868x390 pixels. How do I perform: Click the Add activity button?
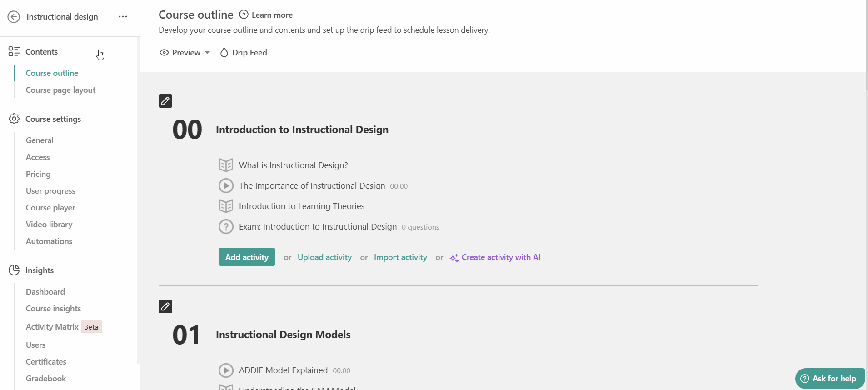point(247,257)
